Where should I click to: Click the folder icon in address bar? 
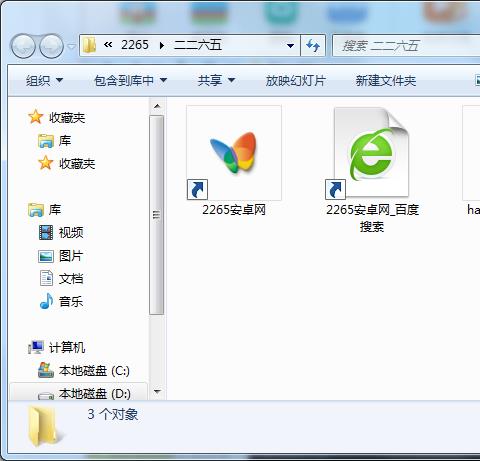[89, 45]
